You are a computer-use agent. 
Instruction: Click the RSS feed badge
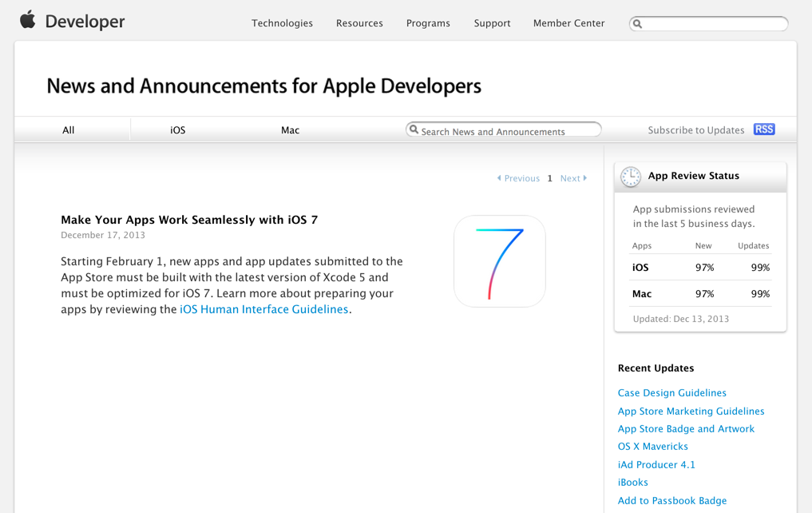point(764,129)
